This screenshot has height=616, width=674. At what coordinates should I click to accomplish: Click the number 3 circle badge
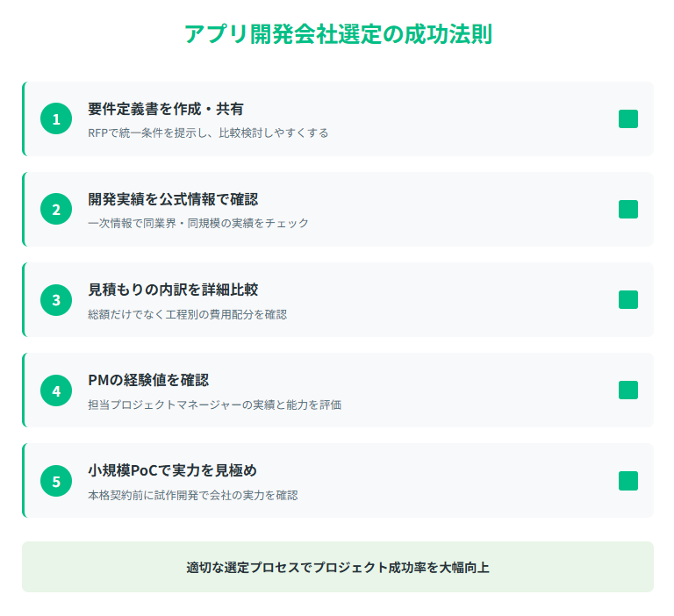pos(56,299)
